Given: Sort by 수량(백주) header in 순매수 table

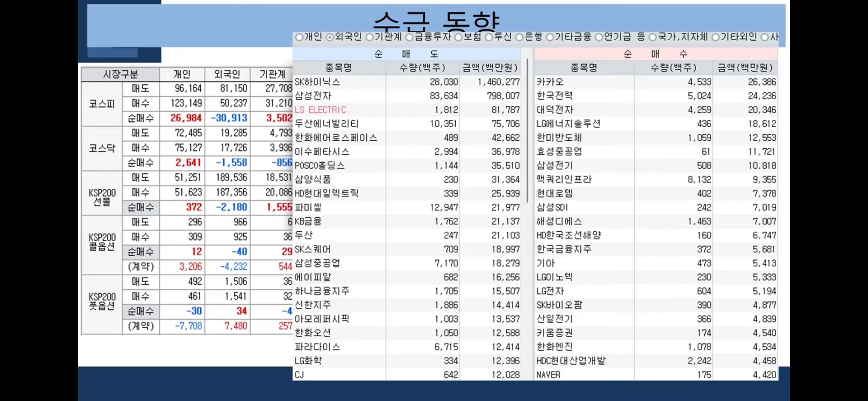Looking at the screenshot, I should click(673, 68).
